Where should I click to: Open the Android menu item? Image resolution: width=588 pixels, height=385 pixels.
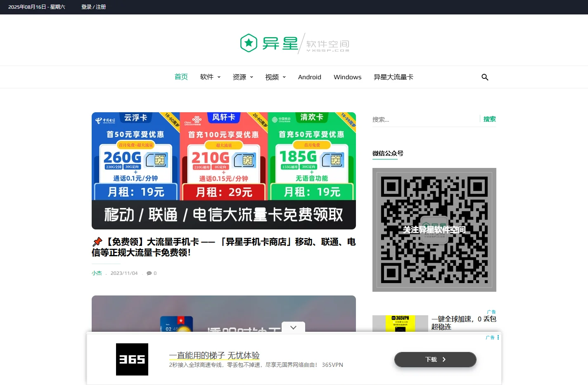tap(310, 77)
